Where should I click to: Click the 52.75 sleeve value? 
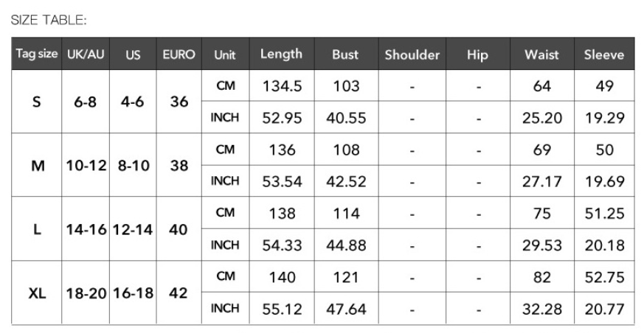pos(605,277)
